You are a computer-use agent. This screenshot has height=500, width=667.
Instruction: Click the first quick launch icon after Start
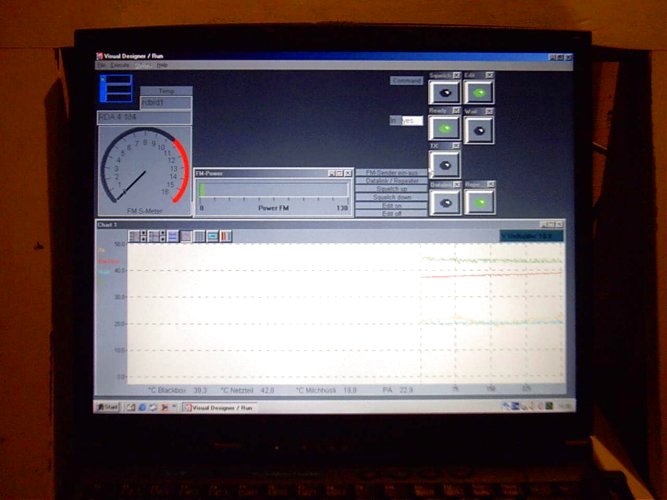[x=131, y=408]
